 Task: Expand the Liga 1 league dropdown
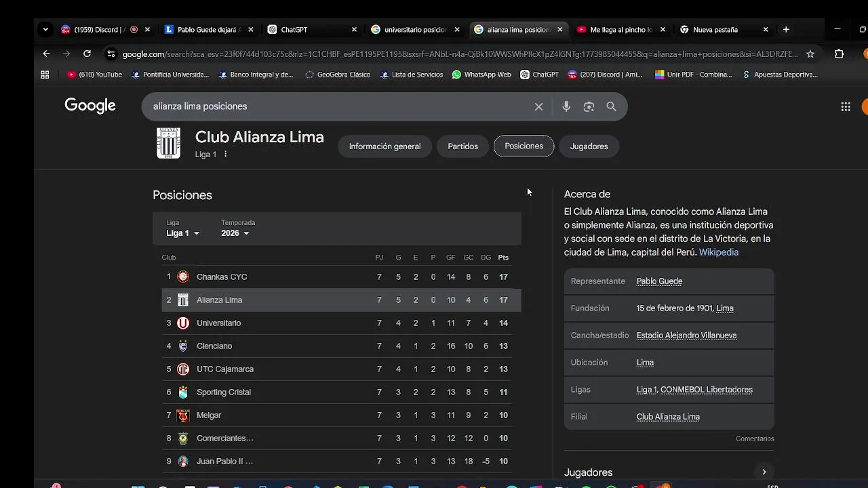pyautogui.click(x=183, y=233)
